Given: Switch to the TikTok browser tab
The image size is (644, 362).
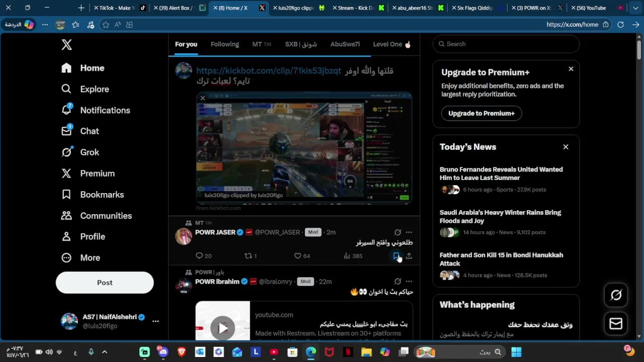Looking at the screenshot, I should tap(120, 8).
